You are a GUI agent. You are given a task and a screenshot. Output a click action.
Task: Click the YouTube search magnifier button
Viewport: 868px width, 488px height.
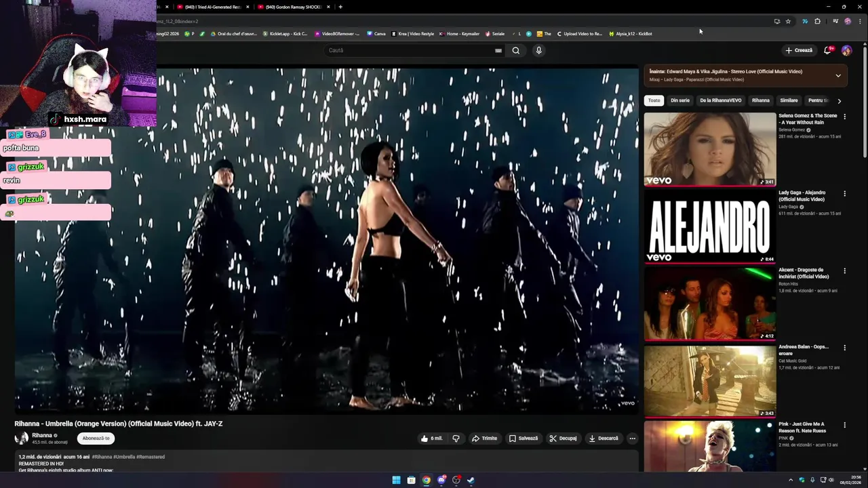tap(516, 50)
